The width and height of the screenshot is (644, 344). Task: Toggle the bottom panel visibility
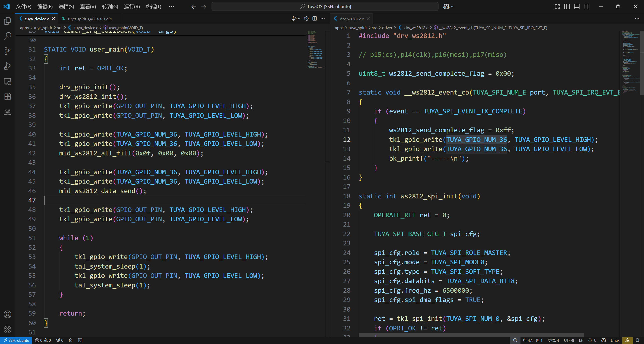click(x=577, y=7)
